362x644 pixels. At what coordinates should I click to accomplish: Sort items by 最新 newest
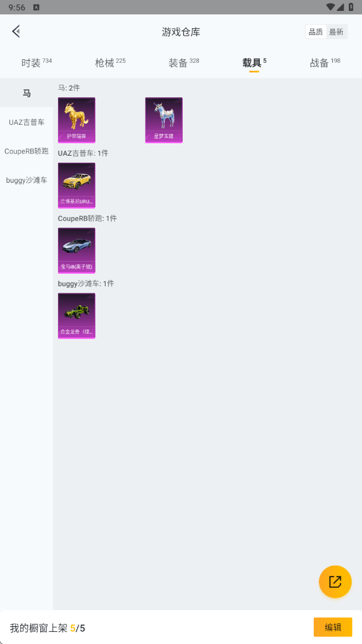(x=336, y=32)
